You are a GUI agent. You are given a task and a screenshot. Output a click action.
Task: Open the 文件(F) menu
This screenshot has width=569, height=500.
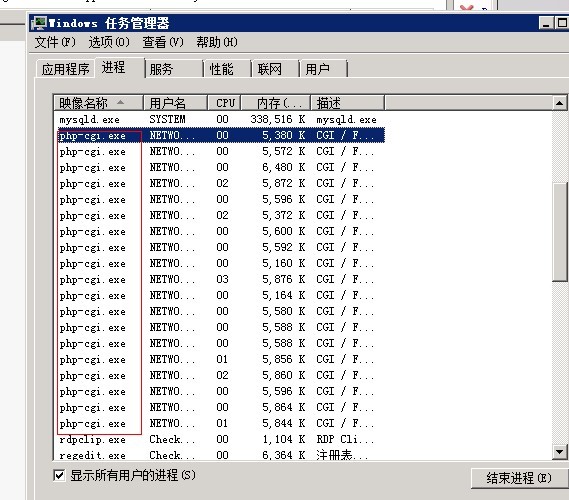(x=55, y=42)
